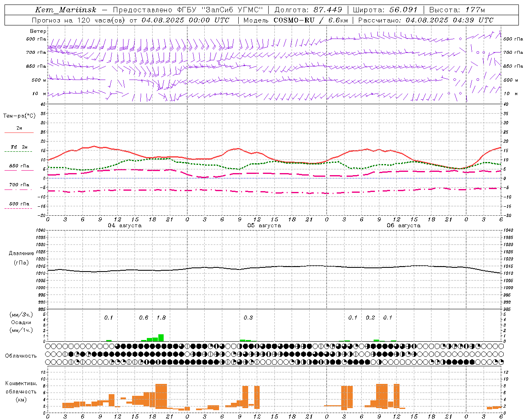Click the Осадки panel label
Screen dimensions: 525x420
pyautogui.click(x=21, y=322)
